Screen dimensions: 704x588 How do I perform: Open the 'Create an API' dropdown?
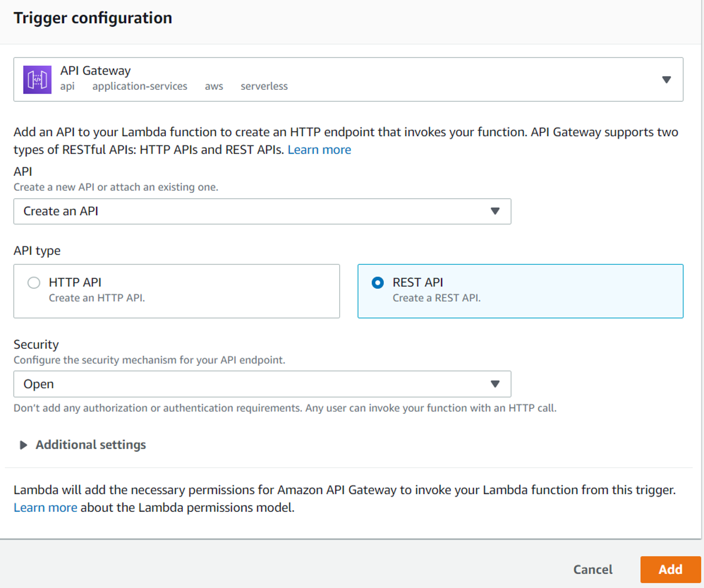pyautogui.click(x=262, y=211)
